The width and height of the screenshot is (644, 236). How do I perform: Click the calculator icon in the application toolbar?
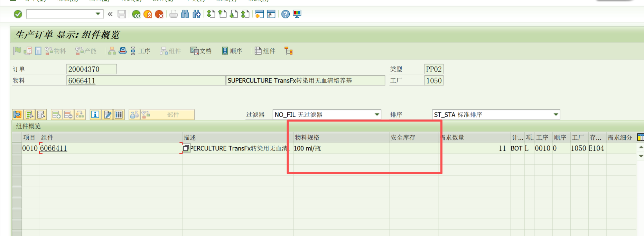38,51
